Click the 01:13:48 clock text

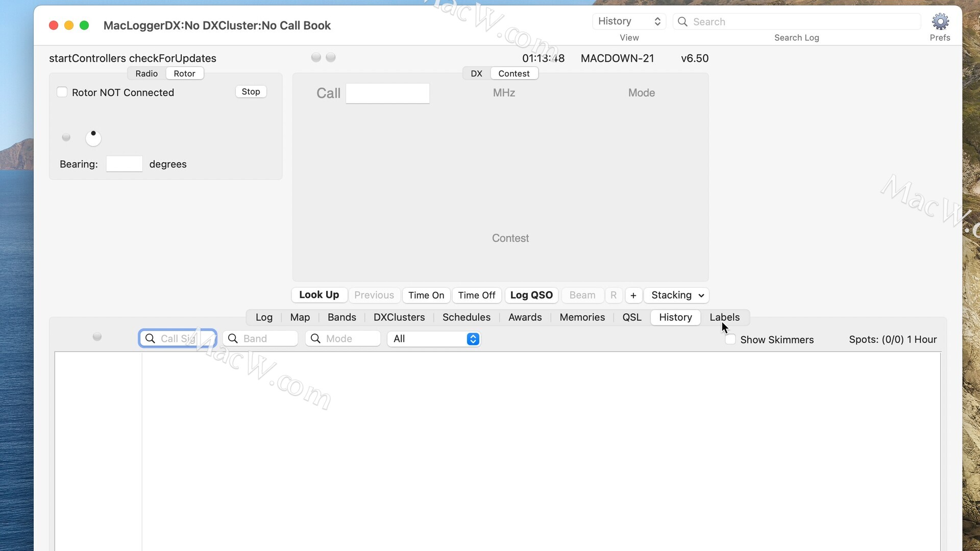543,59
